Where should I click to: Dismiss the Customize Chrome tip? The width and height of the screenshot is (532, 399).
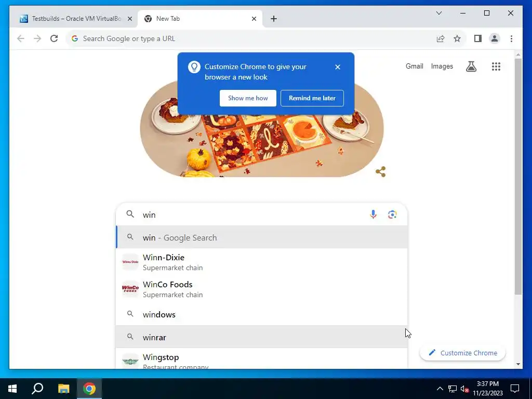pos(338,67)
